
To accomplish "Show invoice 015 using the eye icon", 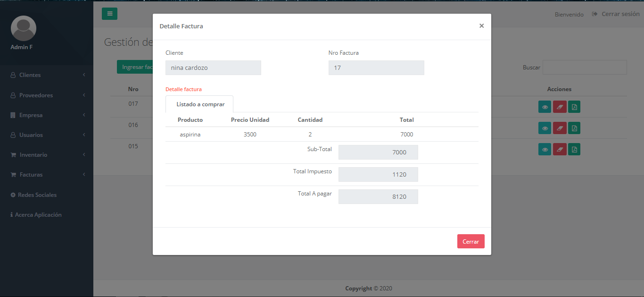I will [x=545, y=149].
